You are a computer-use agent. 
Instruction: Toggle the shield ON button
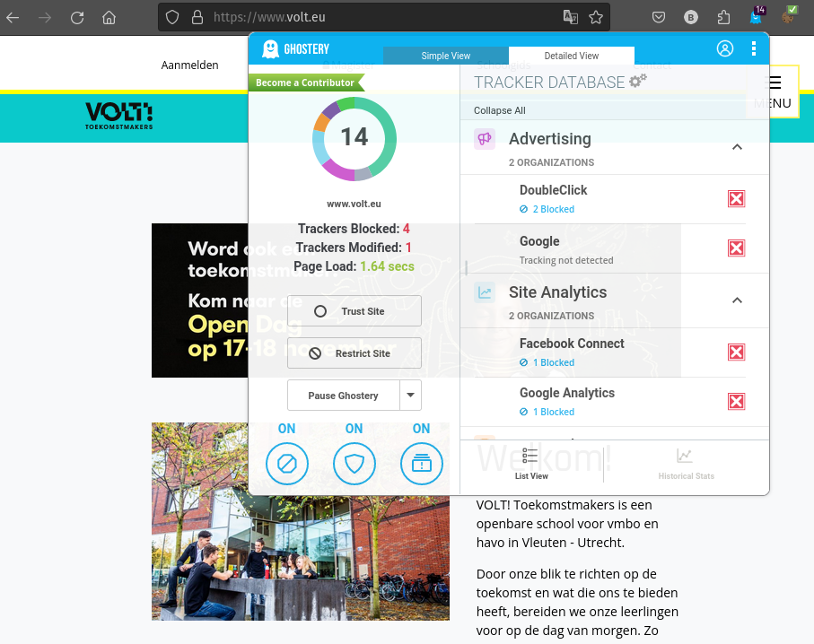[354, 464]
